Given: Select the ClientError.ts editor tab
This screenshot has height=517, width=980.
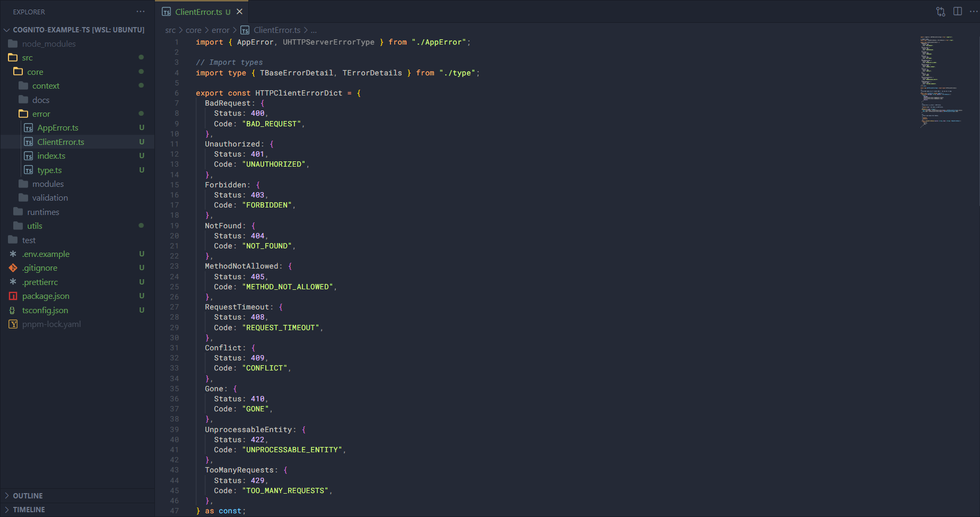Looking at the screenshot, I should 198,12.
